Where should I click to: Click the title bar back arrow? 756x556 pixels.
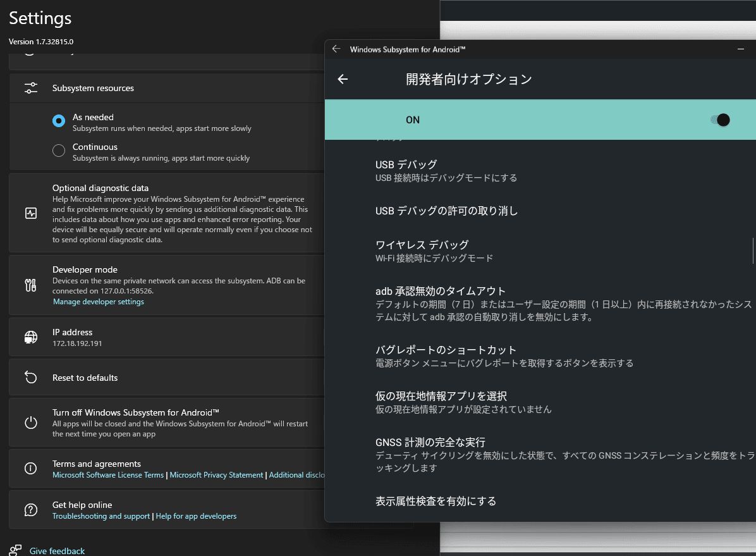click(x=336, y=49)
